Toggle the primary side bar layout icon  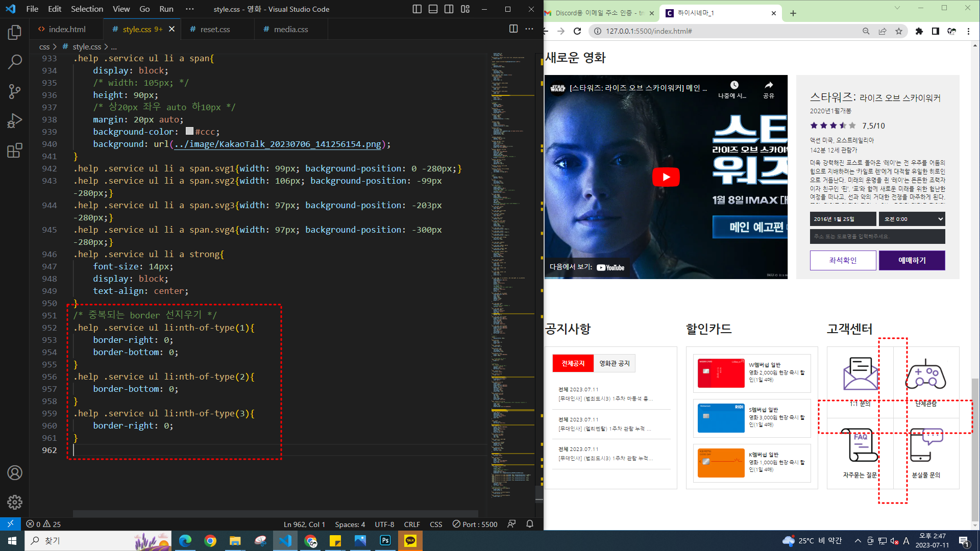(x=417, y=9)
